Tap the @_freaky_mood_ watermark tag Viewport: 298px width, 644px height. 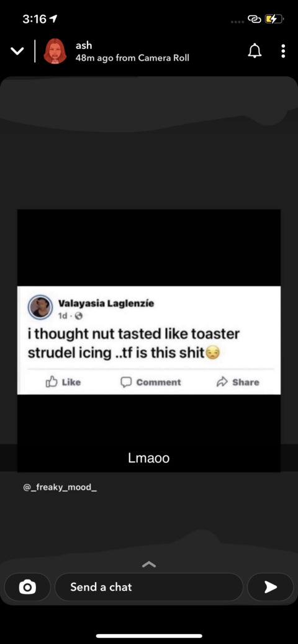[x=60, y=488]
